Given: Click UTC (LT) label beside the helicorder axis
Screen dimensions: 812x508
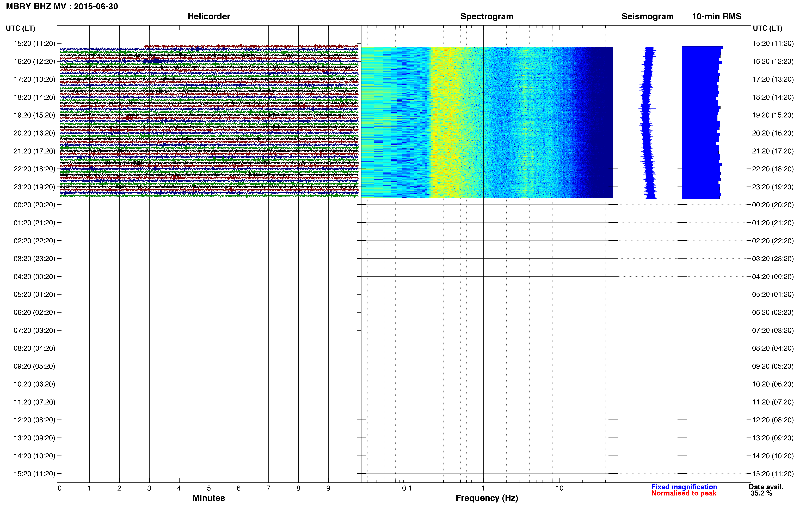Looking at the screenshot, I should (x=21, y=28).
